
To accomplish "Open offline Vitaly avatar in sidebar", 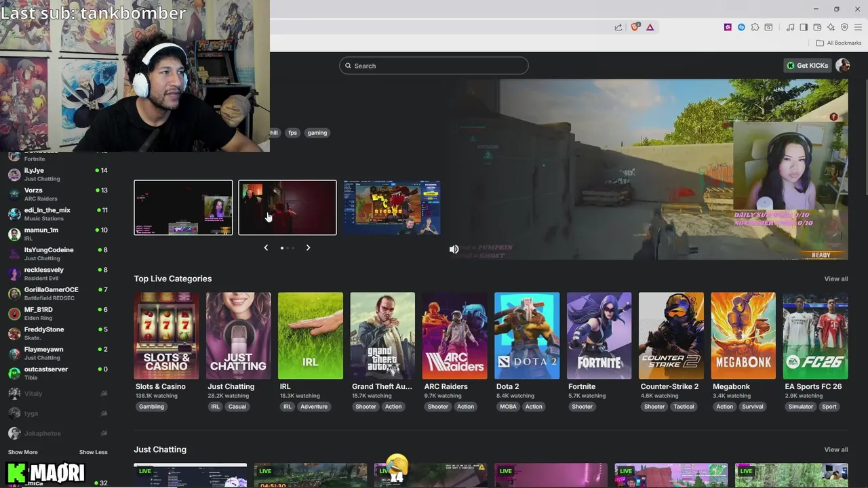I will point(14,393).
